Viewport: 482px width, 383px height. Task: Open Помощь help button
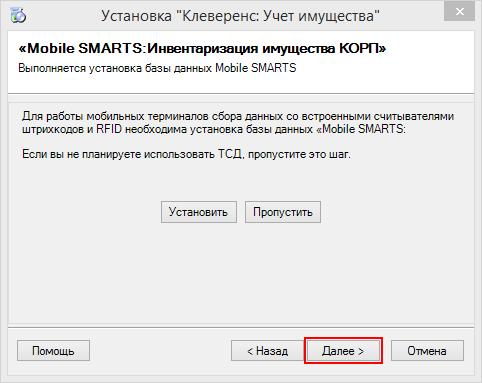53,350
